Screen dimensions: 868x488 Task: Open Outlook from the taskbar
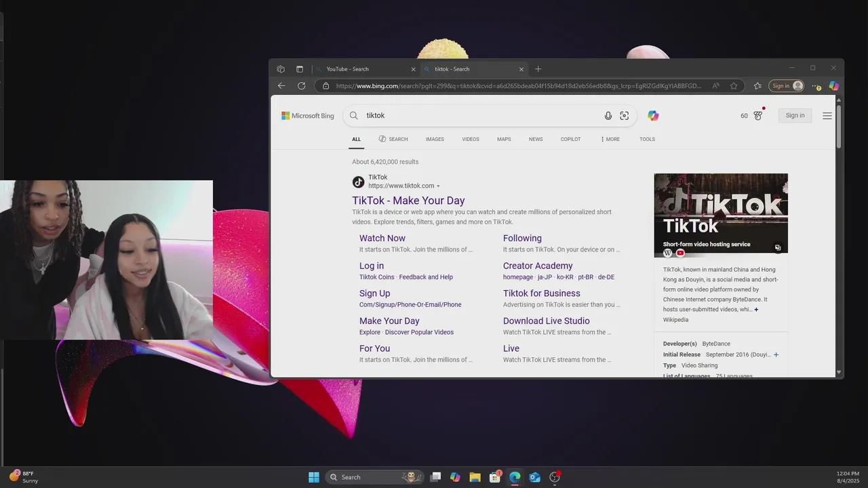click(x=534, y=477)
